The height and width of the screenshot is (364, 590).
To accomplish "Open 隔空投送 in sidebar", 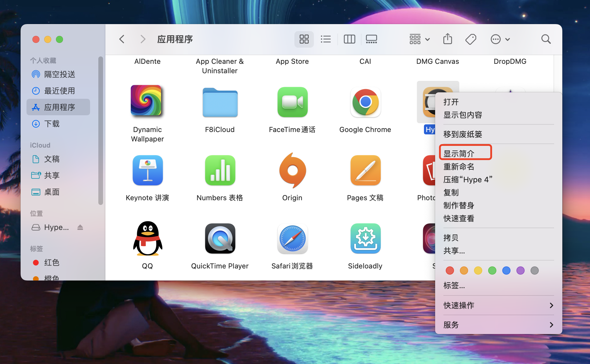I will click(x=58, y=74).
